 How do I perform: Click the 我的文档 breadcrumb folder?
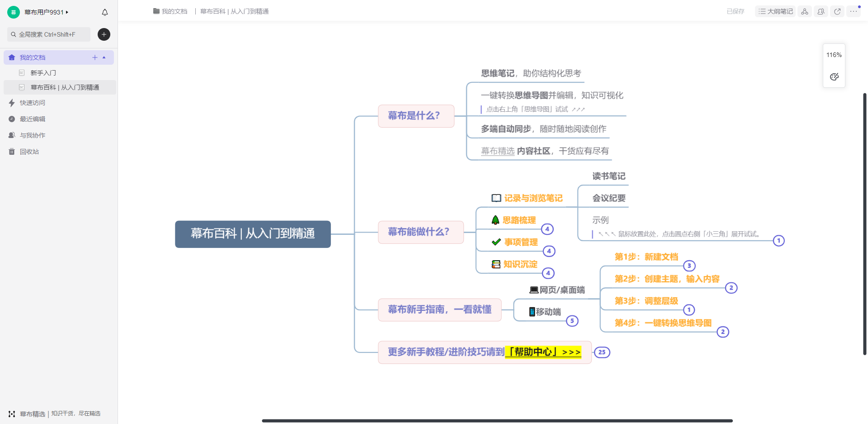(170, 11)
